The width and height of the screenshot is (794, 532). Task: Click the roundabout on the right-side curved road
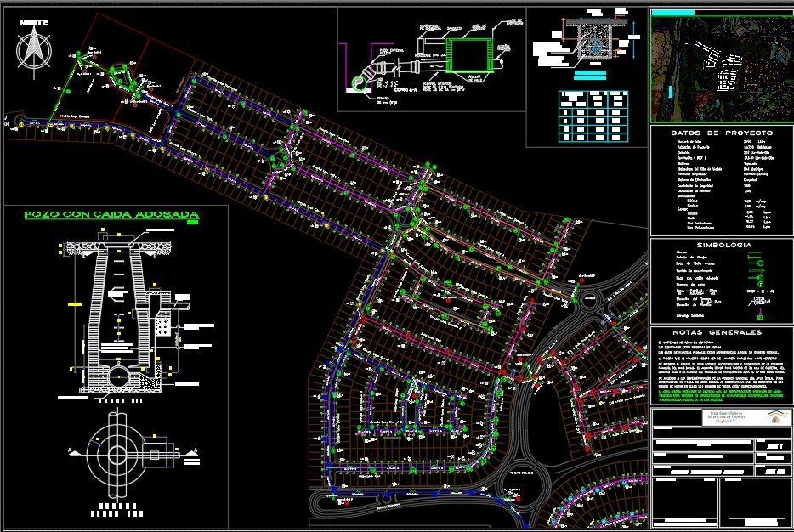pos(587,298)
